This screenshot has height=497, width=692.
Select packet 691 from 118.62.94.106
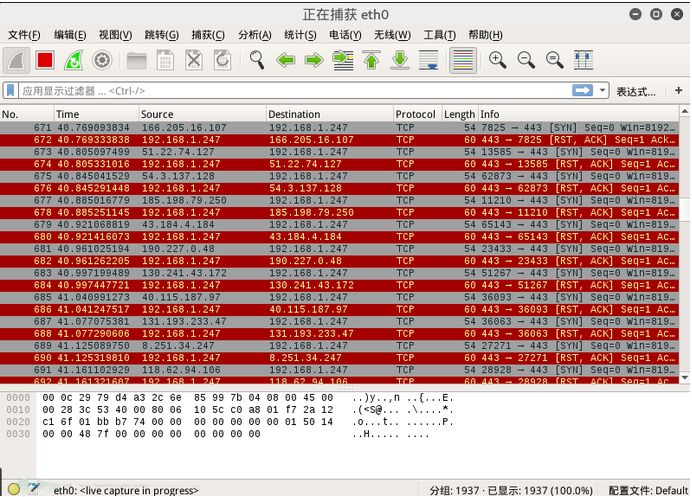(x=339, y=370)
